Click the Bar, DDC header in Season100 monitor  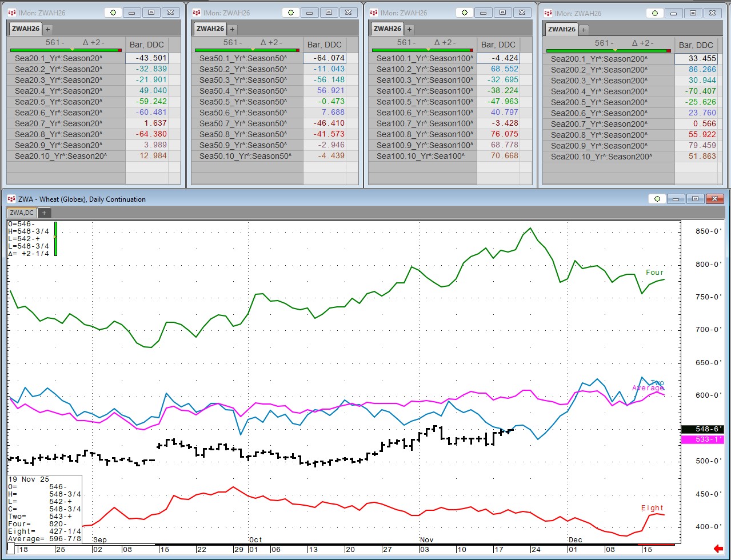498,45
